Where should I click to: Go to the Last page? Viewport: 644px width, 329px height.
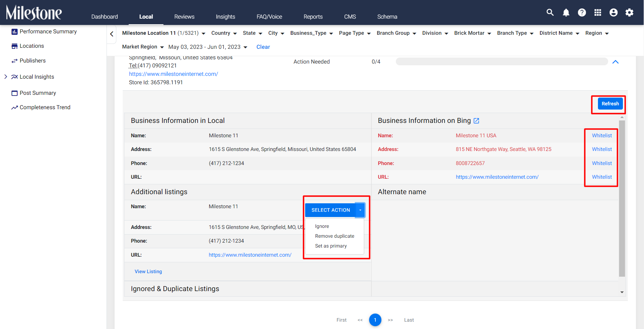point(409,320)
